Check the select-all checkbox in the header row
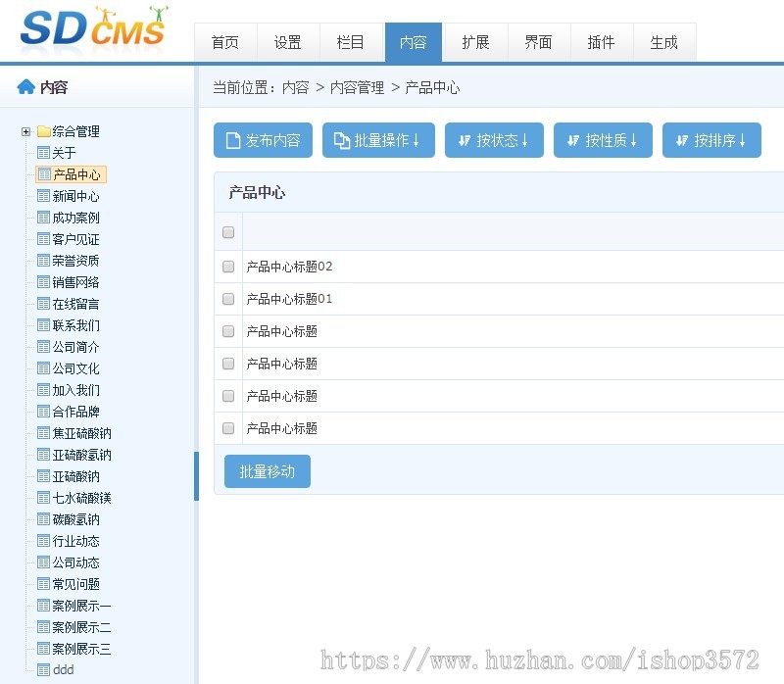This screenshot has height=684, width=784. (228, 232)
